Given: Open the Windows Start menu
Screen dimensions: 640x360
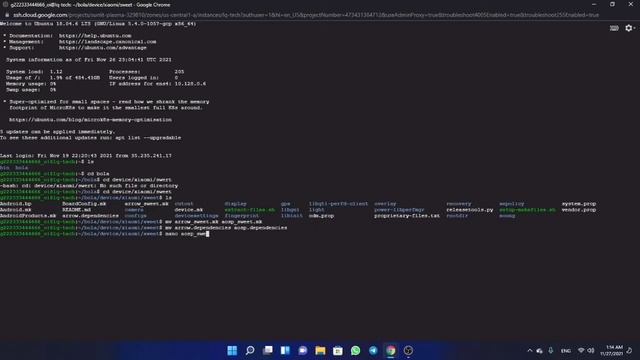Looking at the screenshot, I should [232, 350].
